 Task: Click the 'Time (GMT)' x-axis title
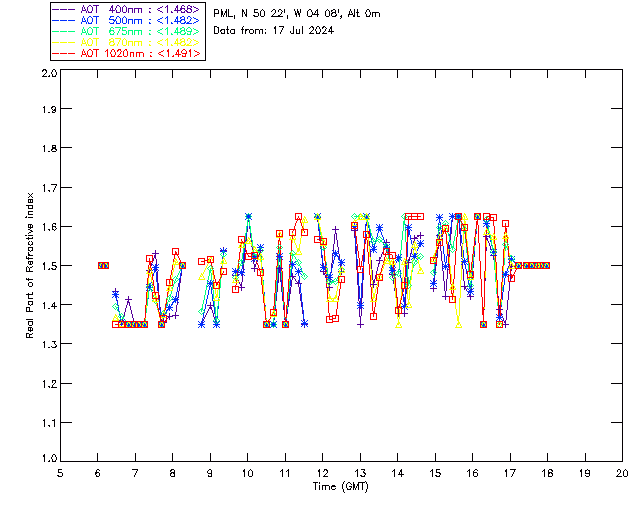[x=340, y=486]
